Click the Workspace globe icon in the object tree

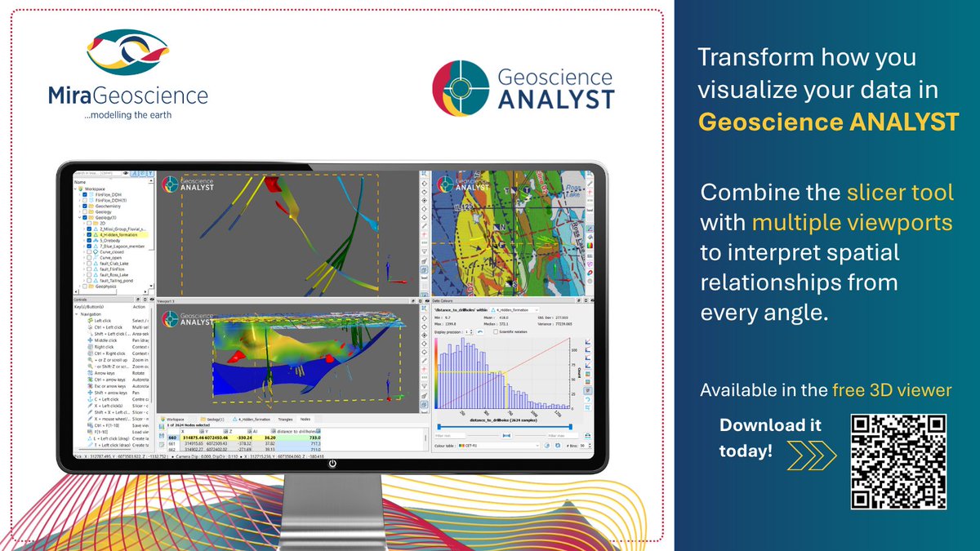(x=81, y=189)
